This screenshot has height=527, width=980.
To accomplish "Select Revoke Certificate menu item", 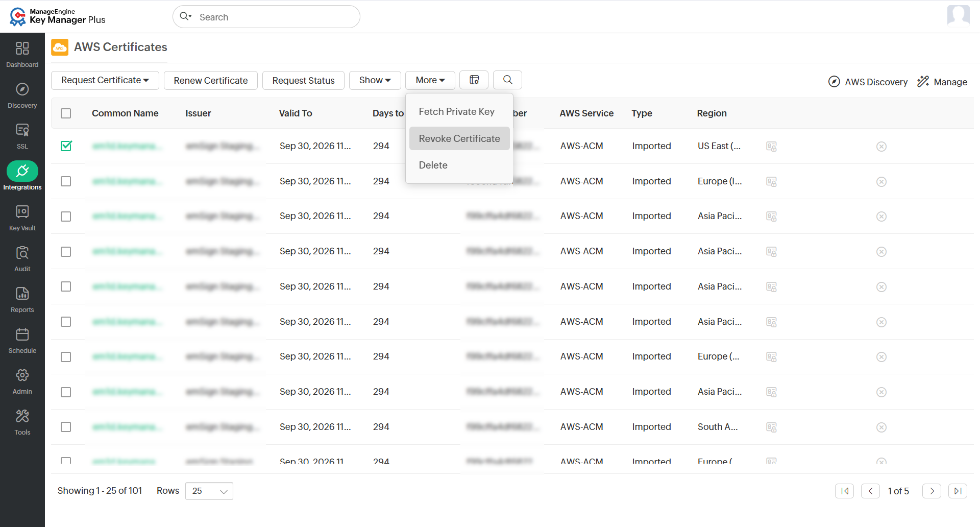I will (x=459, y=138).
